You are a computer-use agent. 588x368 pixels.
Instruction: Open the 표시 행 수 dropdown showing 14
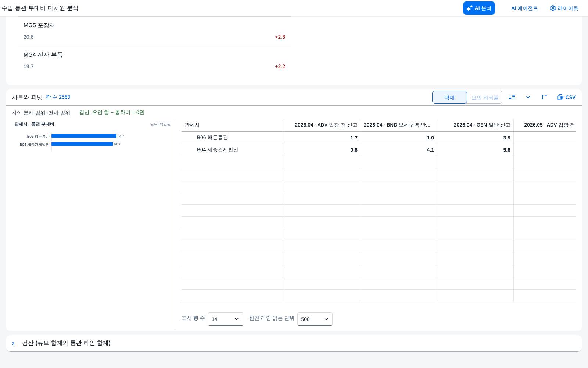click(x=226, y=319)
